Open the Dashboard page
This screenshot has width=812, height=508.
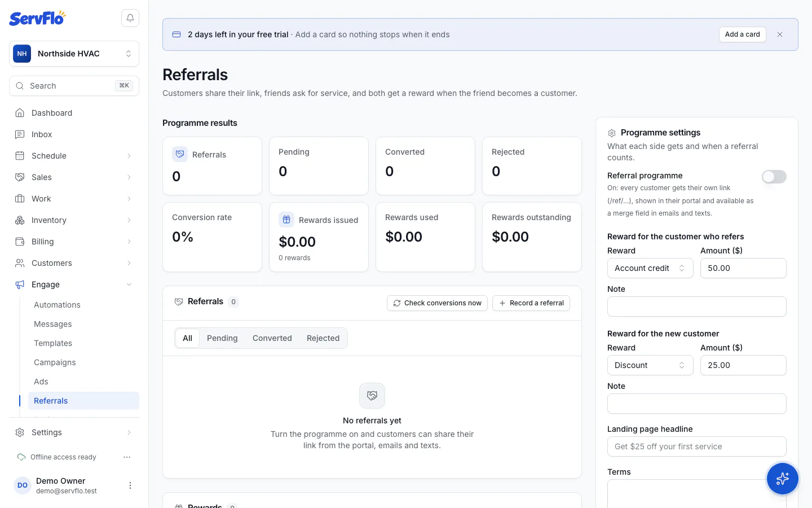click(74, 113)
